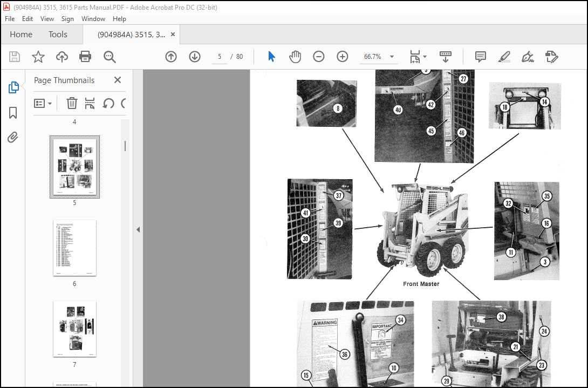Activate the Hand pan tool
The width and height of the screenshot is (588, 388).
[x=295, y=57]
